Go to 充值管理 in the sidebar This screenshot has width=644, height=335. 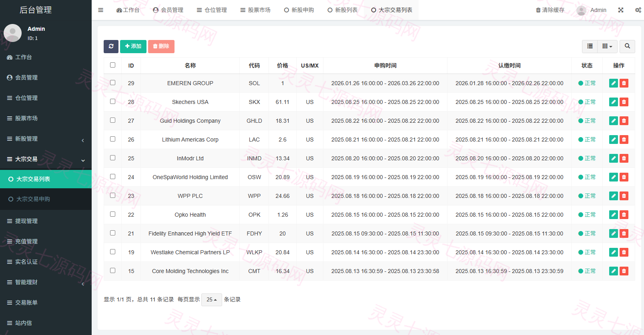(46, 241)
